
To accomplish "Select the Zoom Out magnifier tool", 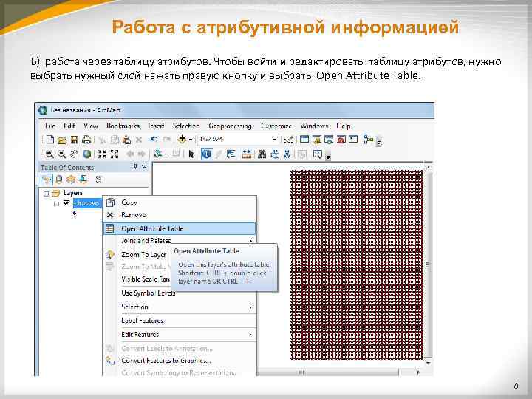I will point(62,154).
